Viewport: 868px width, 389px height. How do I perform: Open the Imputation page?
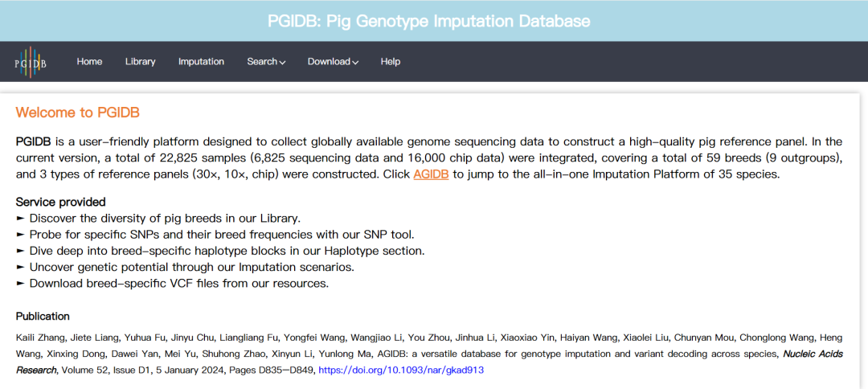tap(201, 62)
